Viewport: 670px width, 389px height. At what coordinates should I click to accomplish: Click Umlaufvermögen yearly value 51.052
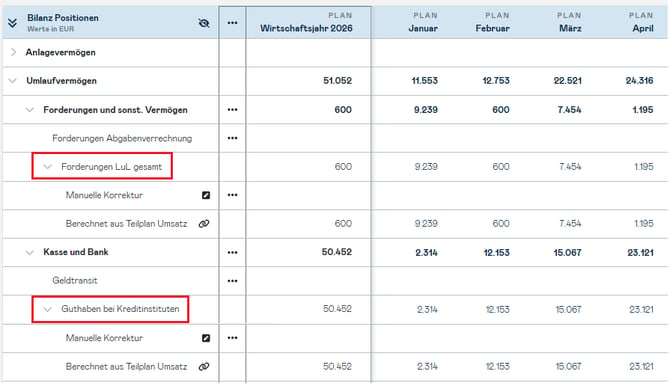click(x=338, y=81)
